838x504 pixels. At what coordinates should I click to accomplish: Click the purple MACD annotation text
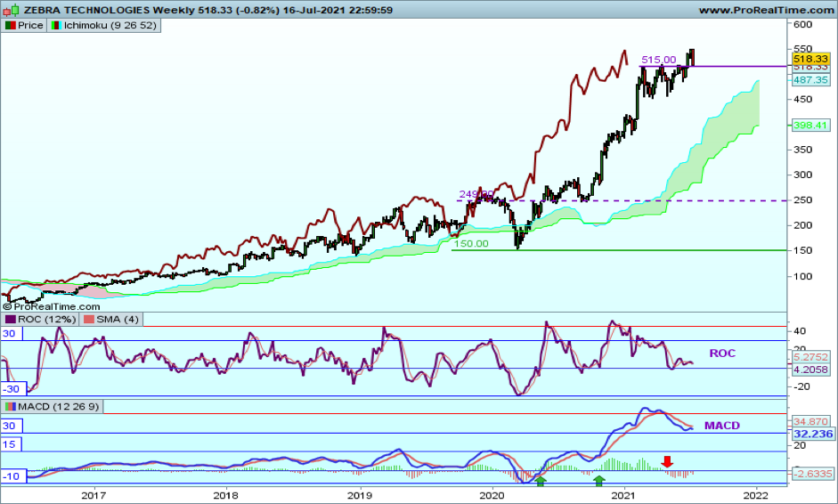pos(722,426)
